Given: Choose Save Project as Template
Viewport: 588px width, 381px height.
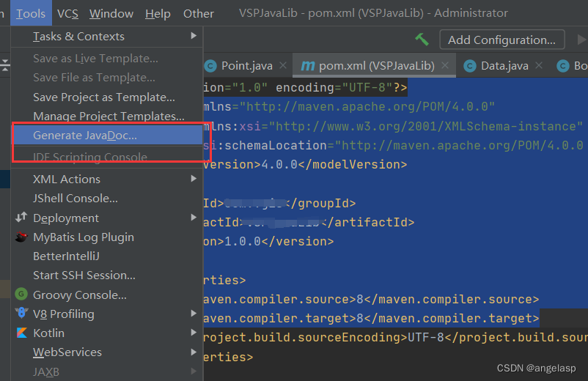Looking at the screenshot, I should pyautogui.click(x=103, y=97).
